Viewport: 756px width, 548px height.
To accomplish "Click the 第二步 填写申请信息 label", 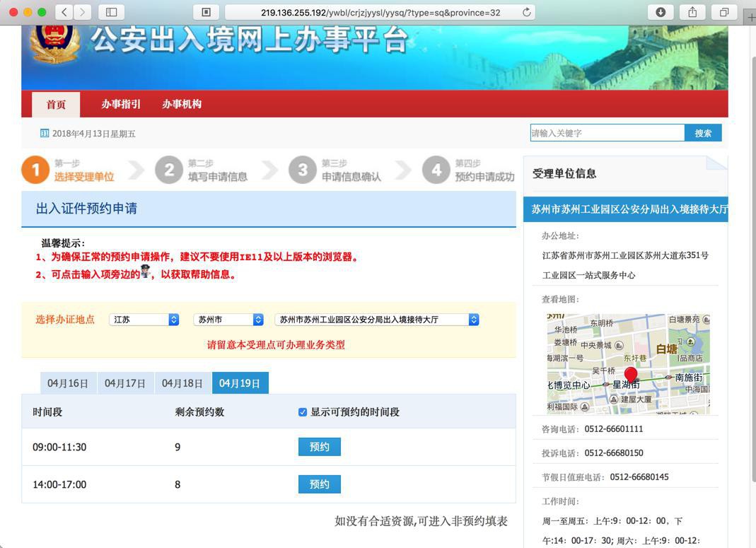I will [x=217, y=170].
